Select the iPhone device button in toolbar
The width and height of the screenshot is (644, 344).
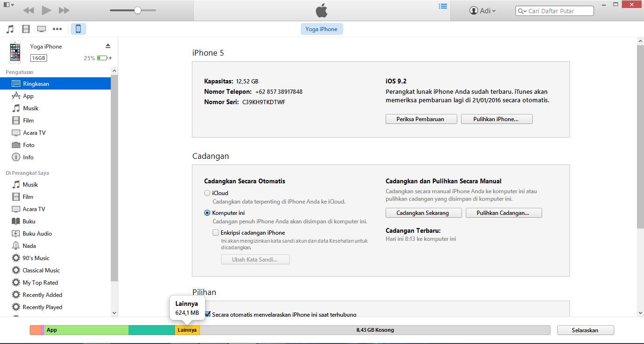(x=78, y=29)
